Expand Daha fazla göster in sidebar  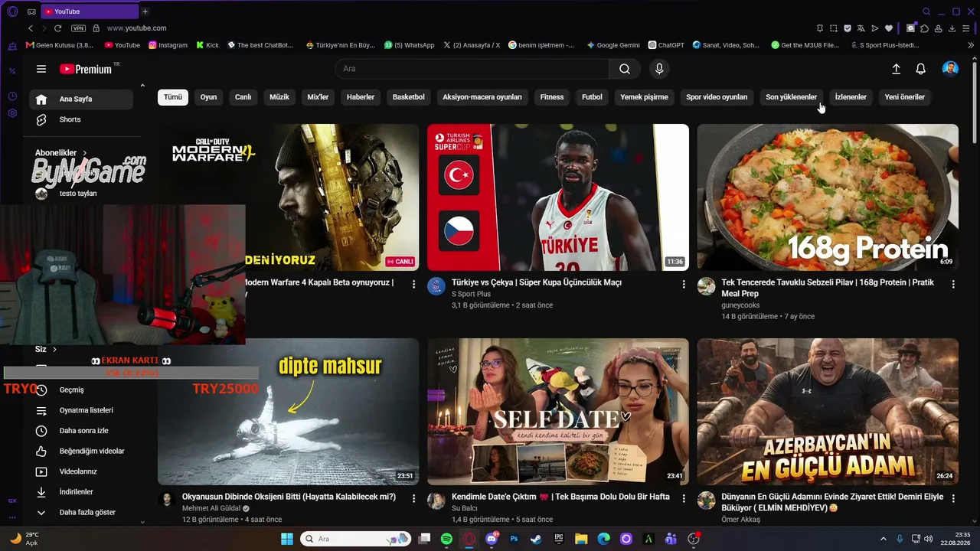click(x=81, y=512)
